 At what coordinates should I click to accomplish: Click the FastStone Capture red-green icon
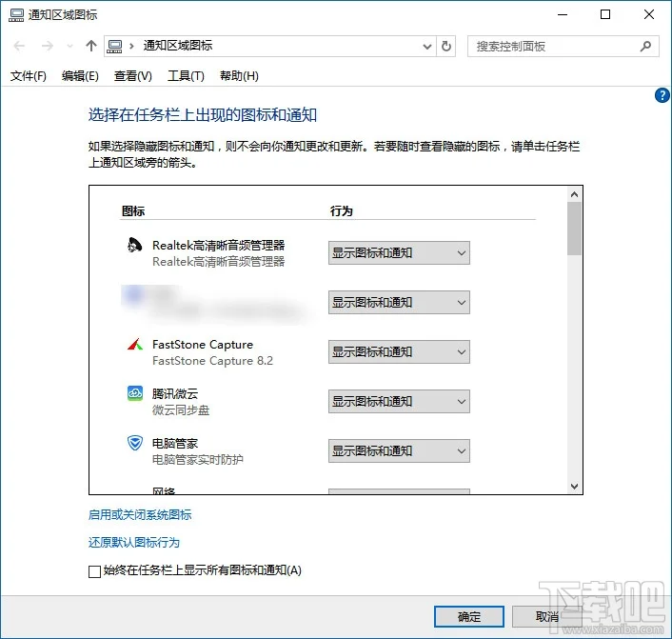(x=135, y=345)
